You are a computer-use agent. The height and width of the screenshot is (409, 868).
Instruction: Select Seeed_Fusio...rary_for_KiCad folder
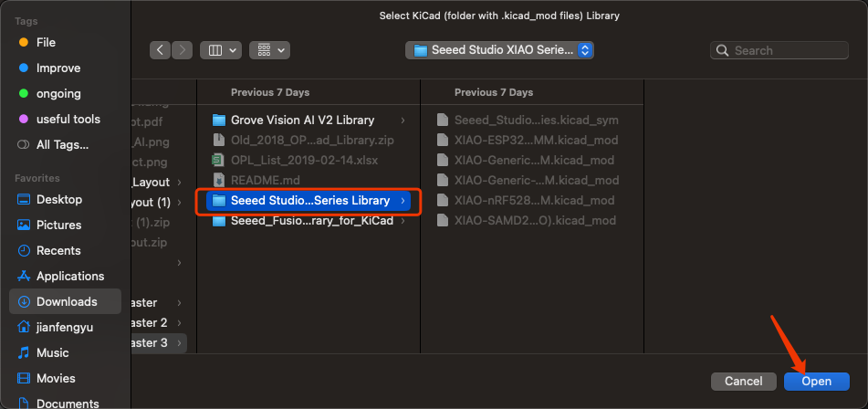tap(309, 220)
